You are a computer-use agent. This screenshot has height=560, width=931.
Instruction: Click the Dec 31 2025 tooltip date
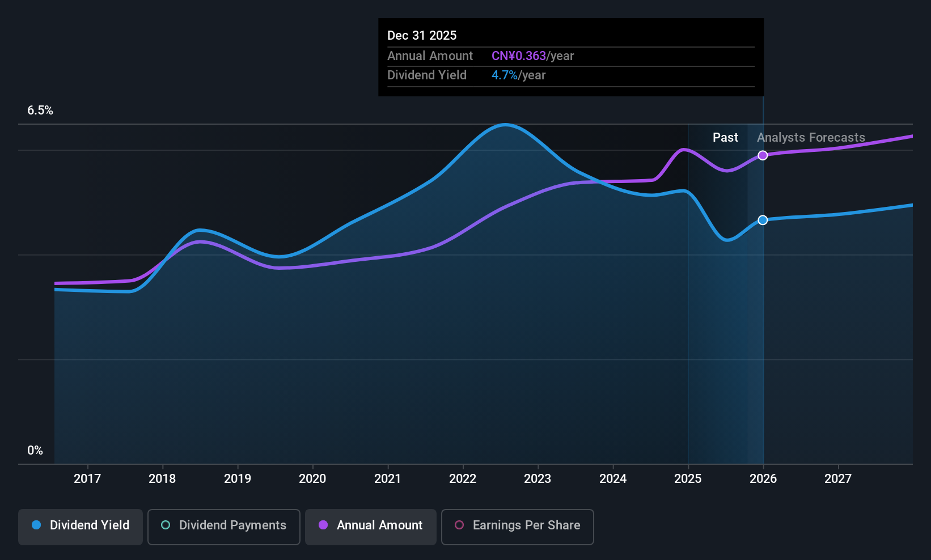pos(422,36)
